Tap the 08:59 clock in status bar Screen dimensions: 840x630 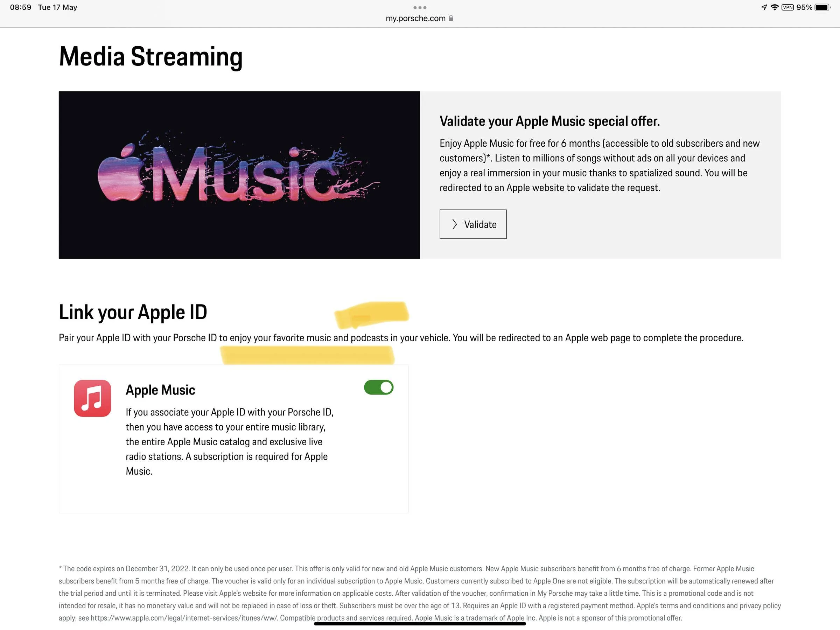pyautogui.click(x=21, y=7)
